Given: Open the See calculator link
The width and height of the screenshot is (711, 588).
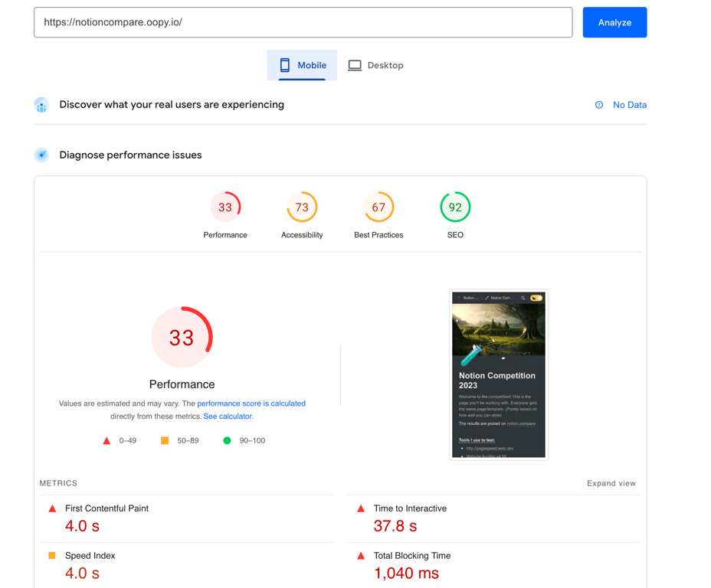Looking at the screenshot, I should click(228, 416).
